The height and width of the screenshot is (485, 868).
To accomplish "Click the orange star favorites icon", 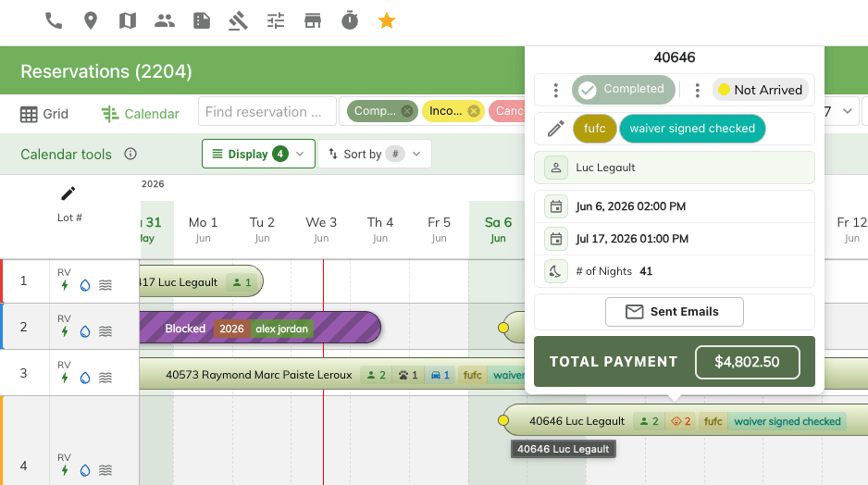I will point(387,21).
